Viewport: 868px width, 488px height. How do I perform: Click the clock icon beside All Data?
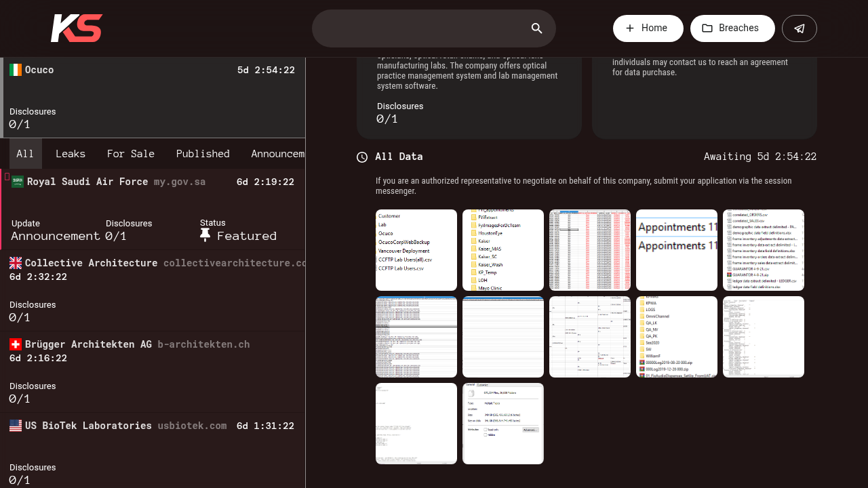click(362, 157)
